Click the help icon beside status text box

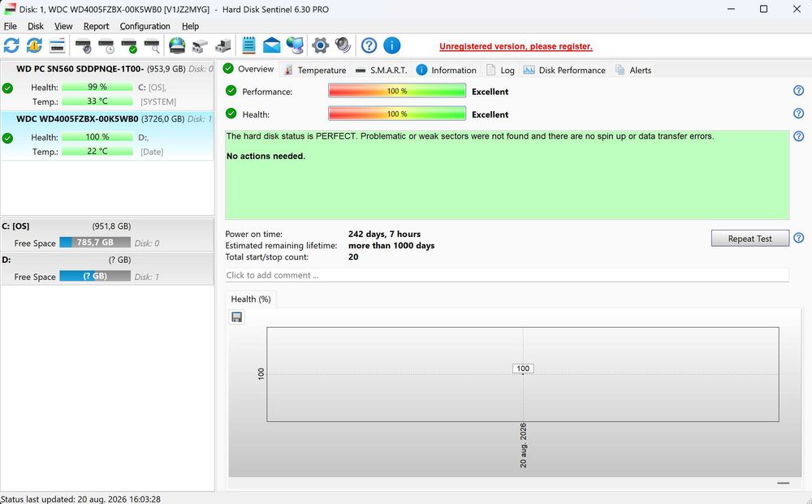(x=798, y=136)
